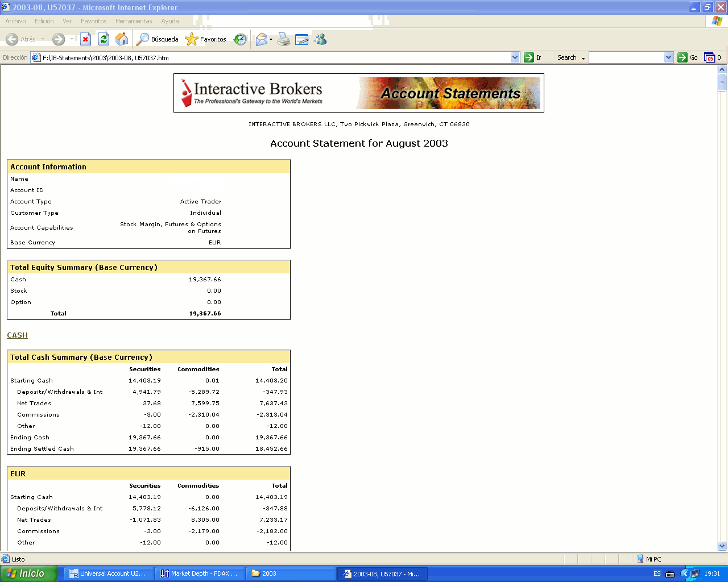Screen dimensions: 728x582
Task: Click the scrollbar up arrow
Action: (722, 70)
